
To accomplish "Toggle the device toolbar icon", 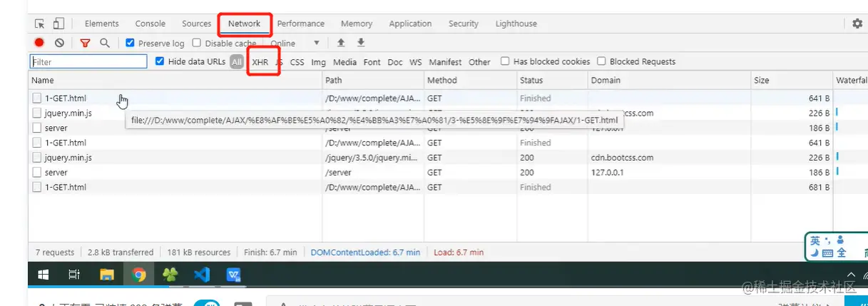I will click(x=58, y=24).
